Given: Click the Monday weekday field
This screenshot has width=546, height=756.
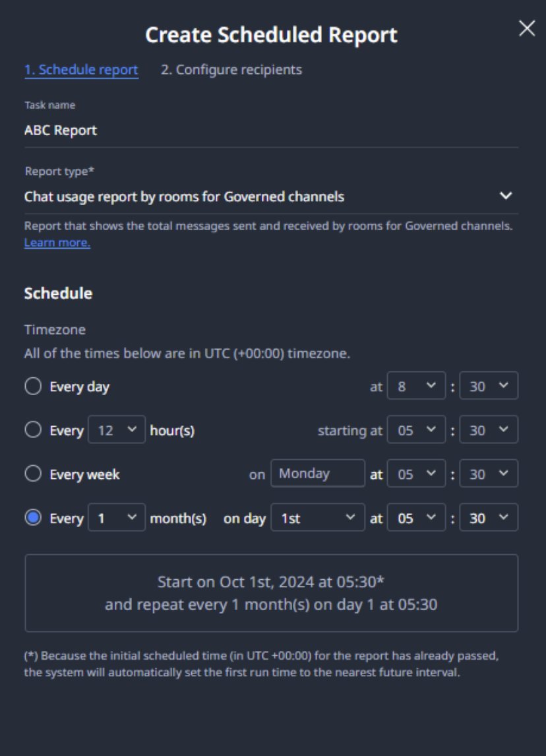Looking at the screenshot, I should (x=318, y=474).
